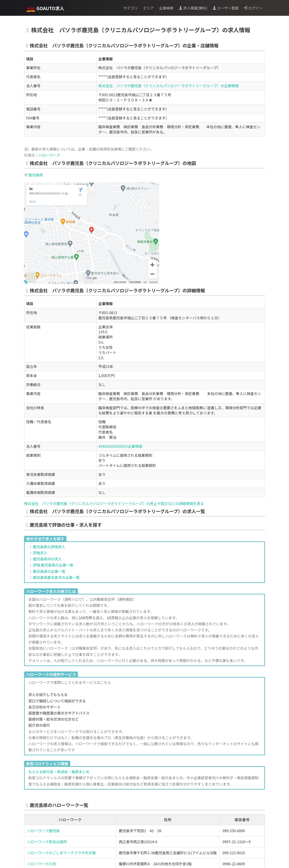Open ハローワーク熊毛出張所 link

(47, 842)
